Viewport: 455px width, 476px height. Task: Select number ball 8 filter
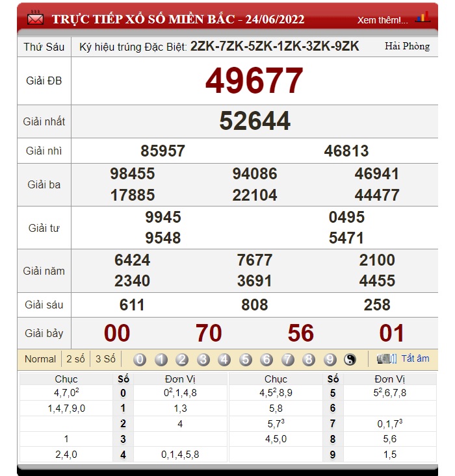click(309, 359)
